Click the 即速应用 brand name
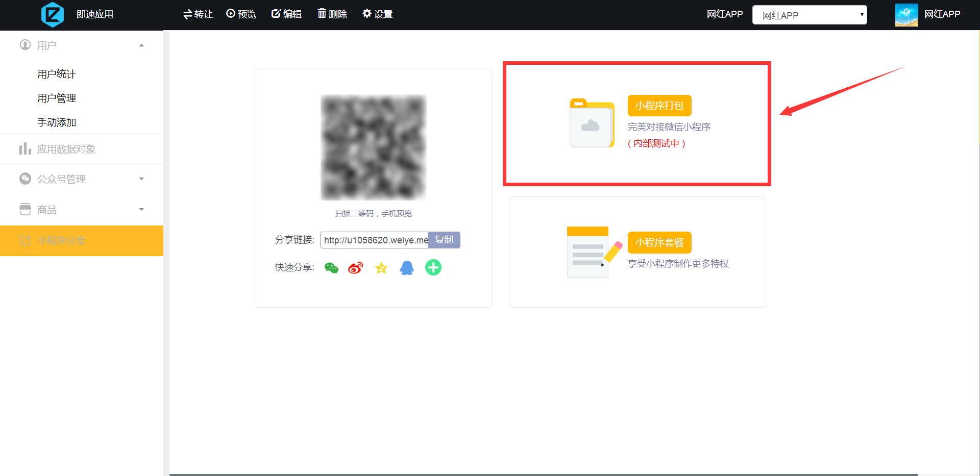The height and width of the screenshot is (476, 980). tap(95, 14)
